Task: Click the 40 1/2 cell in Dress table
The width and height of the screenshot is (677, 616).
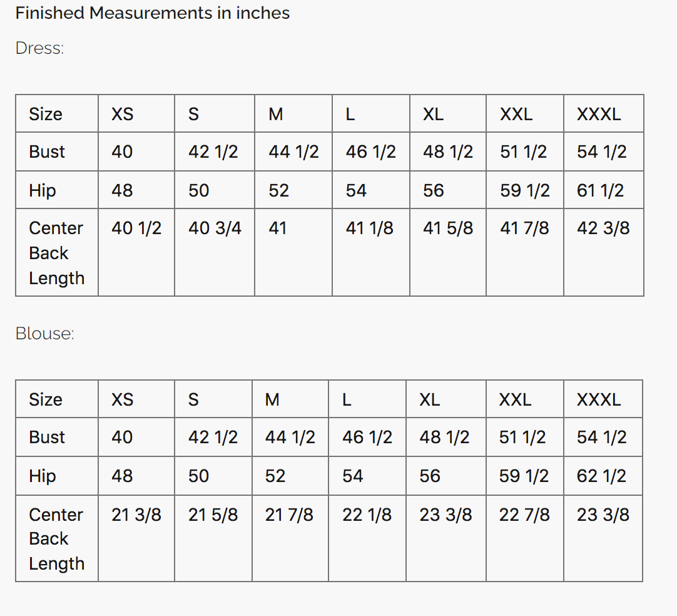Action: [x=136, y=228]
